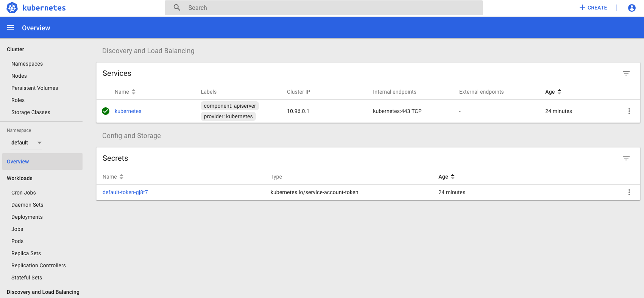Open actions menu for default-token secret

point(629,192)
